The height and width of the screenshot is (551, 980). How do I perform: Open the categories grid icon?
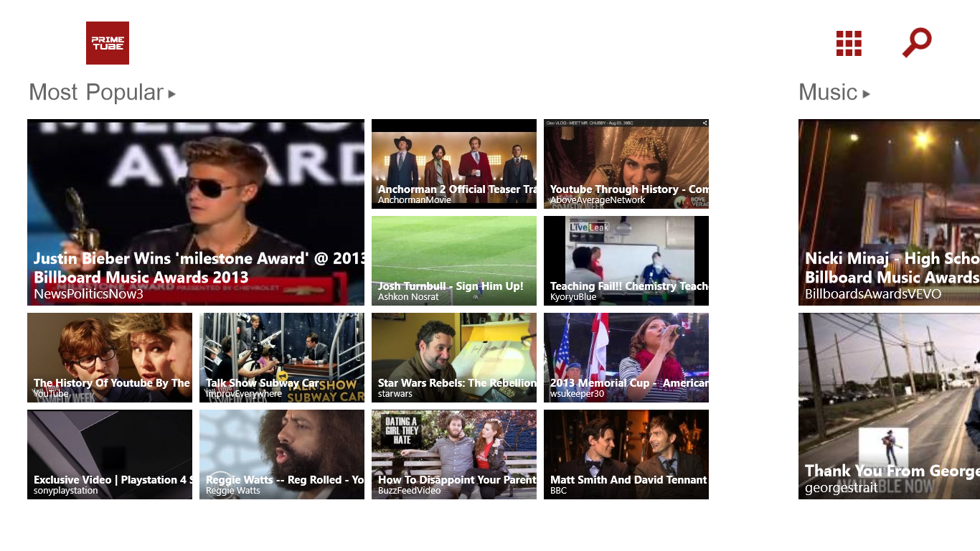click(849, 43)
